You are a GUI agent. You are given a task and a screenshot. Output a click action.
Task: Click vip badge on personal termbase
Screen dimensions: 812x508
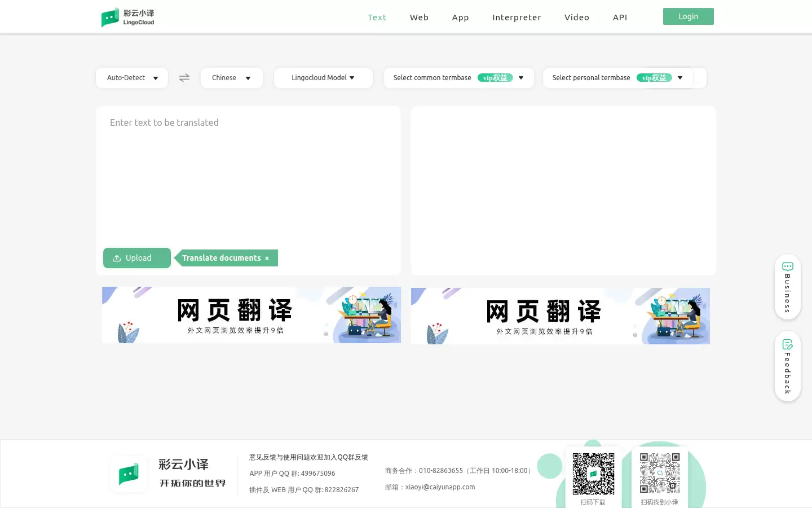point(654,78)
